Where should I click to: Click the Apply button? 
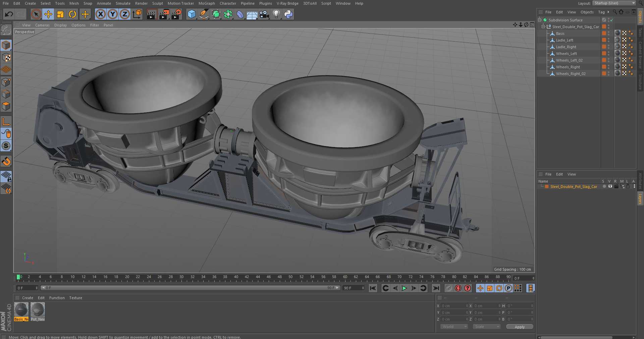tap(519, 327)
